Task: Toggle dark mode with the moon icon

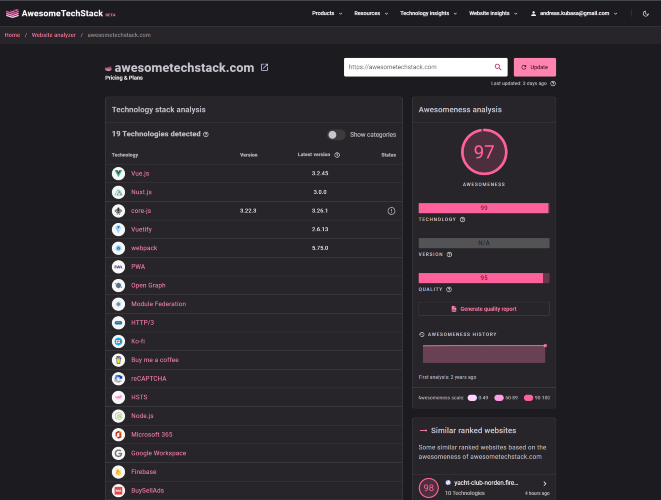Action: pyautogui.click(x=645, y=14)
